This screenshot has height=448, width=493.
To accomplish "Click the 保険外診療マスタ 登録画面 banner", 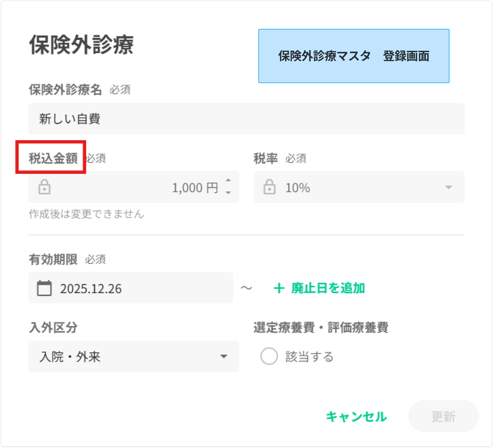I will (x=354, y=56).
